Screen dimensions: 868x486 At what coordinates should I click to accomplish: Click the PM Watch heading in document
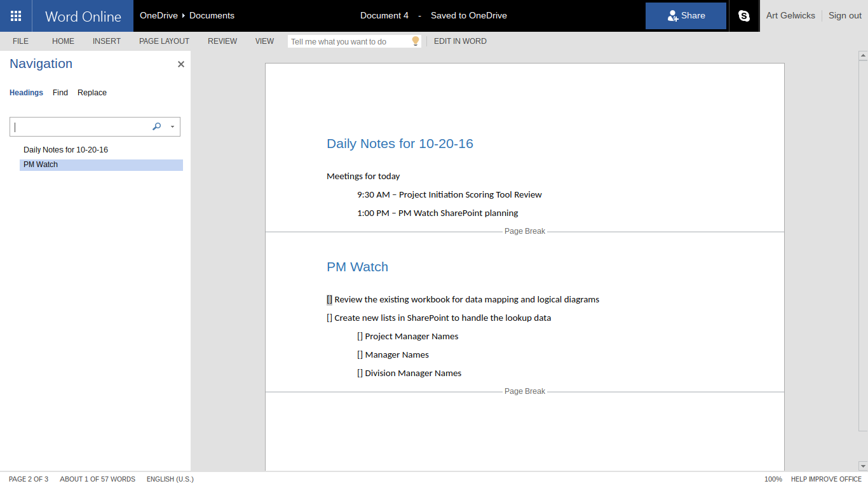coord(357,267)
